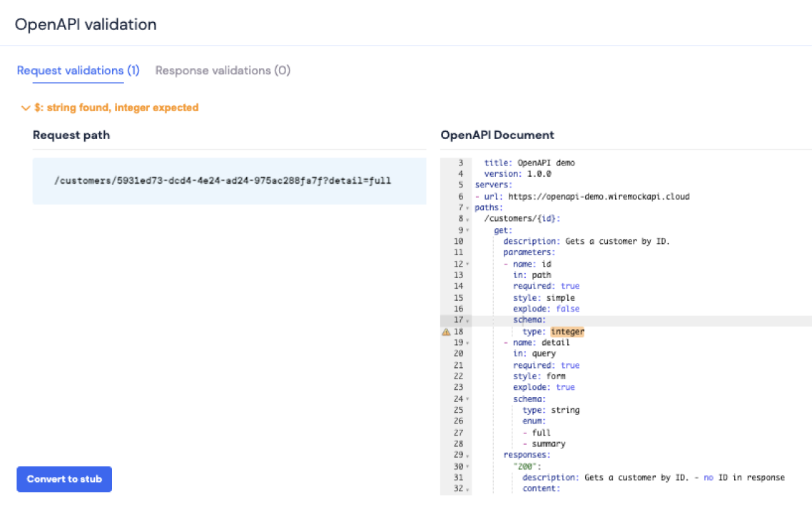Image resolution: width=812 pixels, height=509 pixels.
Task: Fold line 30 "200" response block
Action: [467, 466]
